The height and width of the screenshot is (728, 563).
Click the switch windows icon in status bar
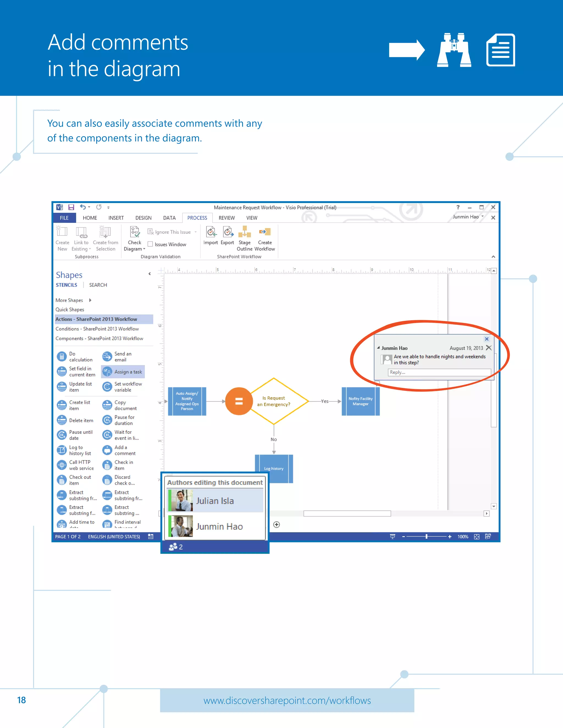(488, 536)
